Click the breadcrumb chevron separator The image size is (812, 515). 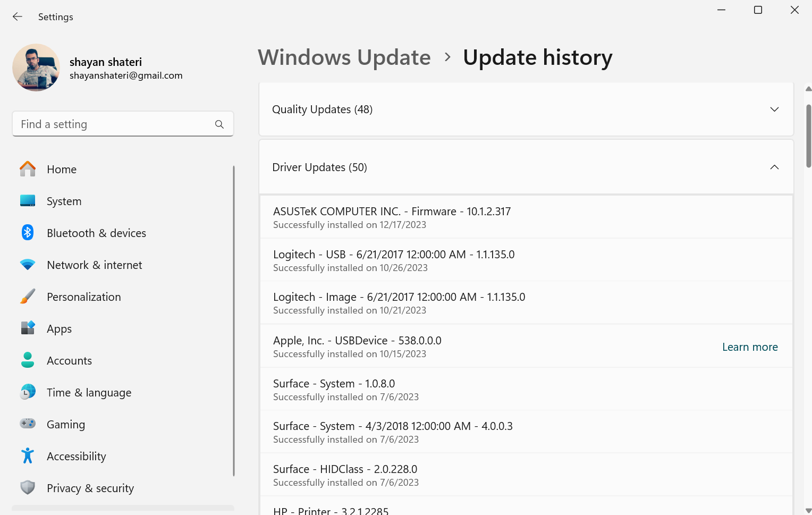pyautogui.click(x=447, y=57)
